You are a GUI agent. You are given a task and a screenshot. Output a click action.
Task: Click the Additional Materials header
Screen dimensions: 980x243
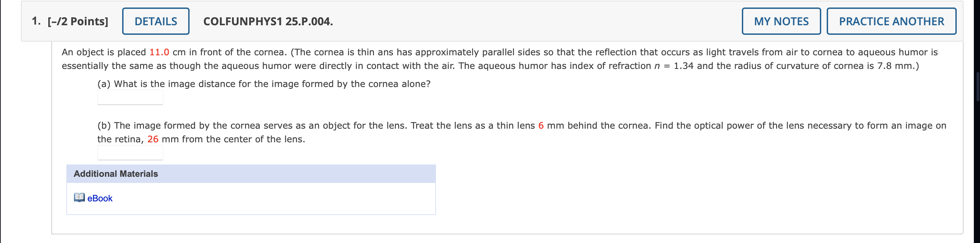(x=116, y=174)
